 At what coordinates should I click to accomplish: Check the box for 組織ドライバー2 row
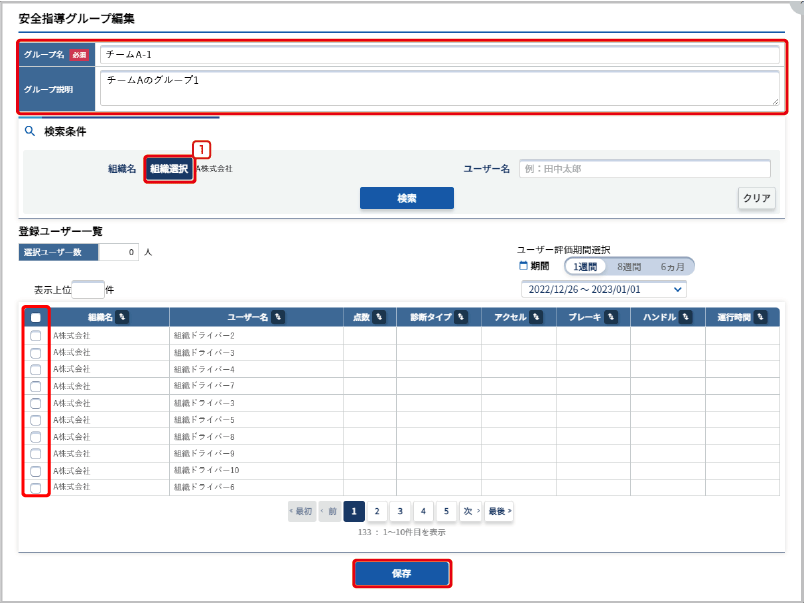(35, 336)
